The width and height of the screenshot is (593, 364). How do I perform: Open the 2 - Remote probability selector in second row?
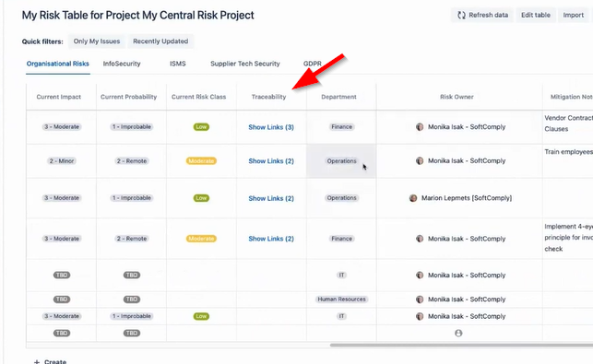pyautogui.click(x=132, y=161)
